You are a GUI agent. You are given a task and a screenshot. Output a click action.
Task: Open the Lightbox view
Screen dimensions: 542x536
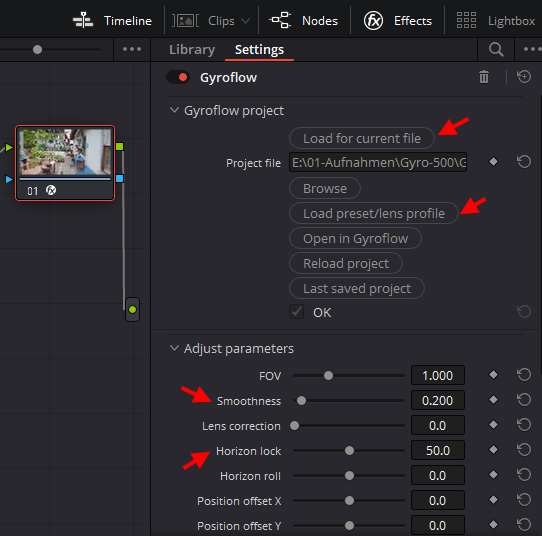pos(496,21)
